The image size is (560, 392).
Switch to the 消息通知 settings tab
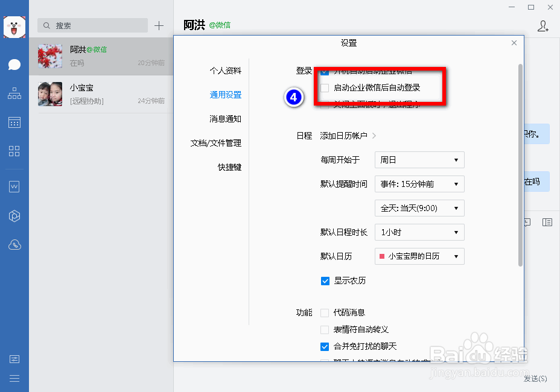[225, 119]
